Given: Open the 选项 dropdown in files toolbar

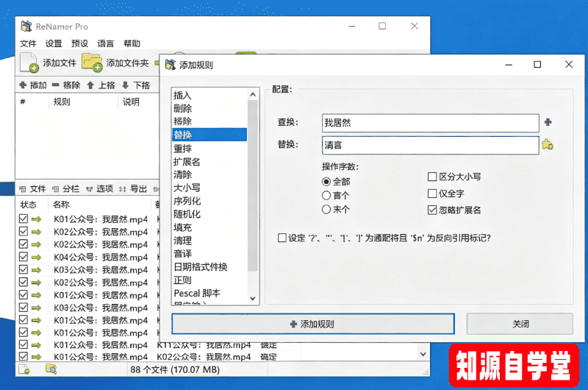Looking at the screenshot, I should (99, 188).
